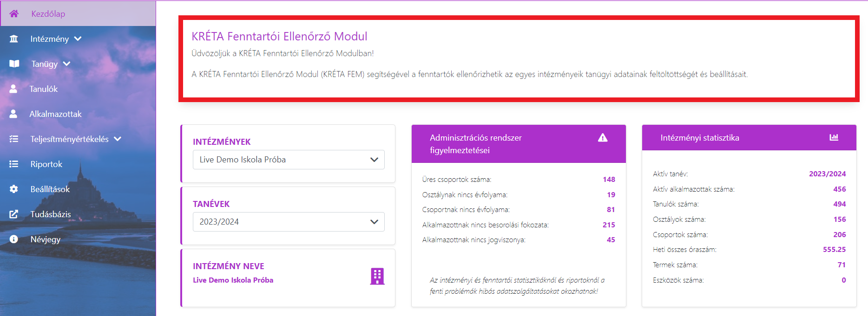Image resolution: width=868 pixels, height=316 pixels.
Task: Click the institution building icon in sidebar
Action: 14,39
